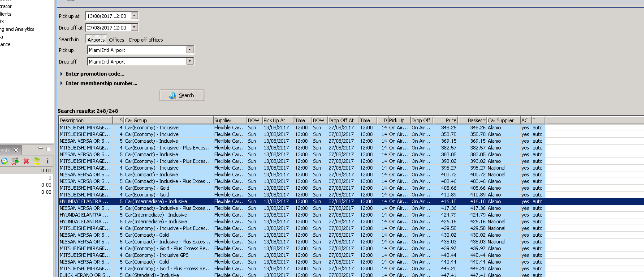Viewport: 644px width, 277px height.
Task: Click the Car(Economy) - Inclusive GPS cell
Action: click(x=168, y=255)
